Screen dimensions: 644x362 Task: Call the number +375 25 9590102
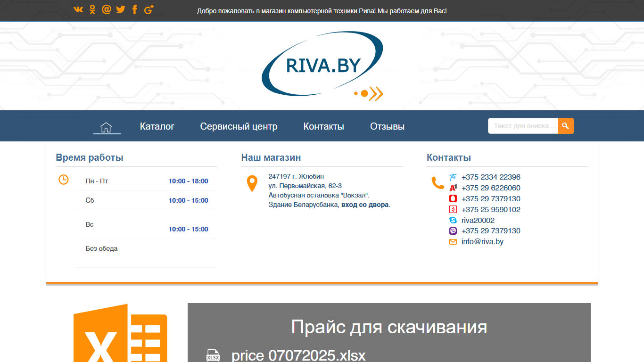point(491,210)
